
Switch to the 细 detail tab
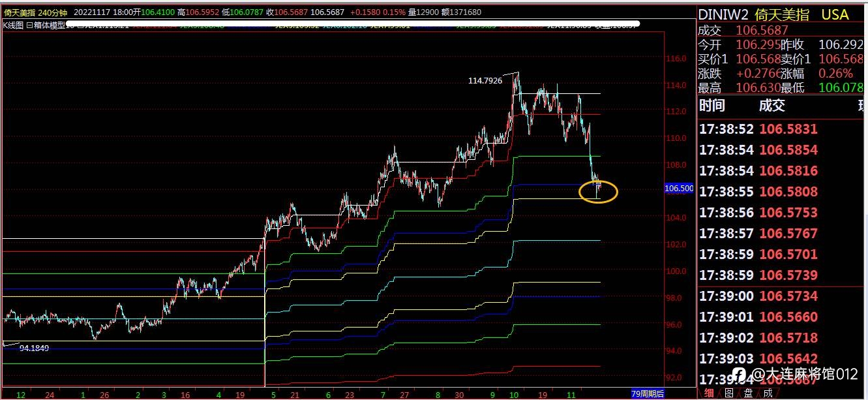point(709,393)
